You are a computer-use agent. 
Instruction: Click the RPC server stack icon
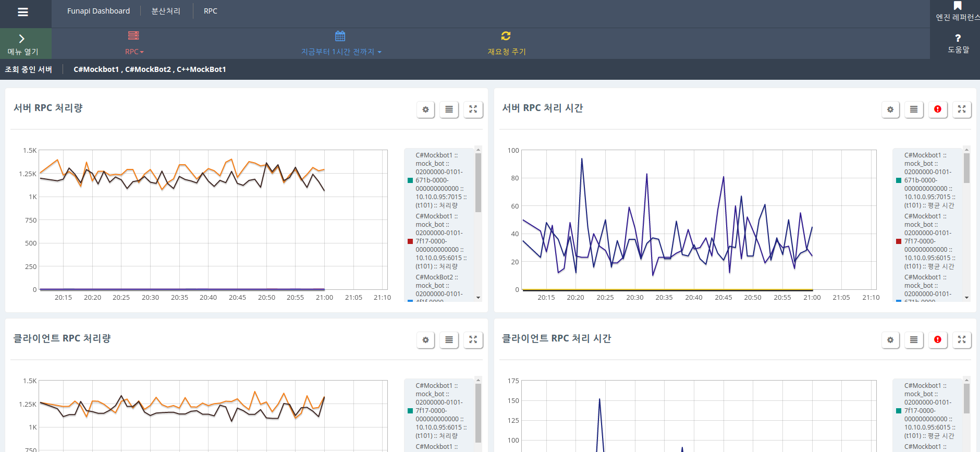(133, 35)
